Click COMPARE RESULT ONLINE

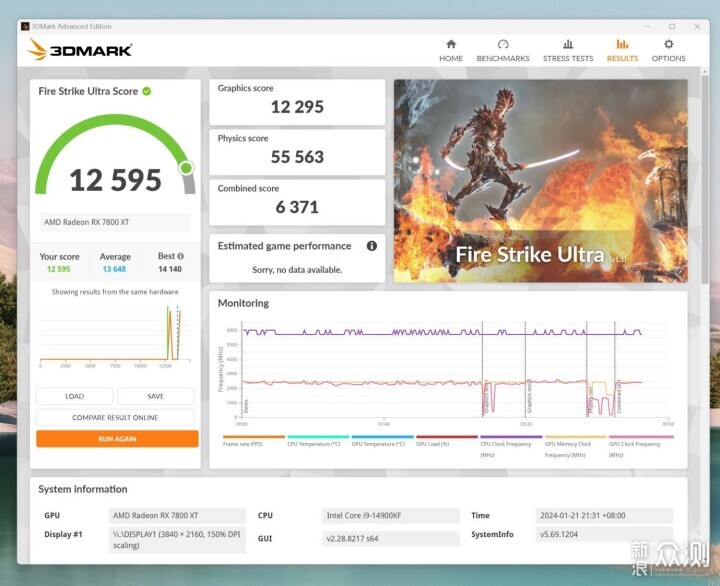tap(115, 417)
